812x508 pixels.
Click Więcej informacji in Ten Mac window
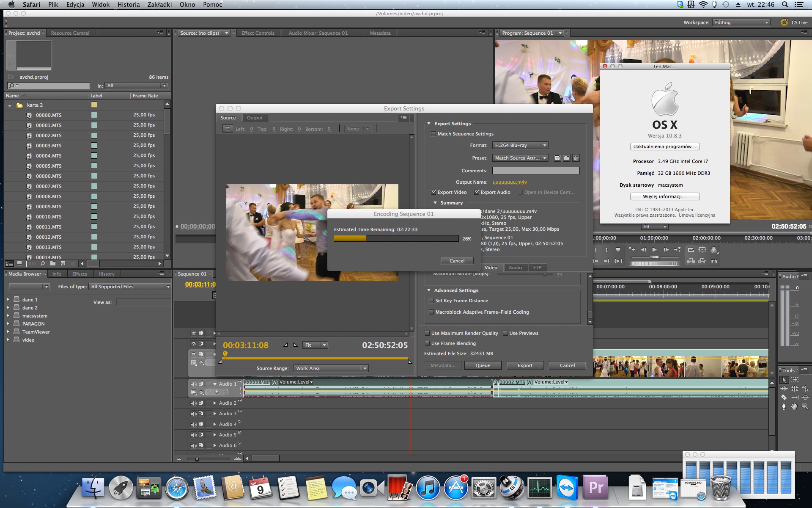665,196
